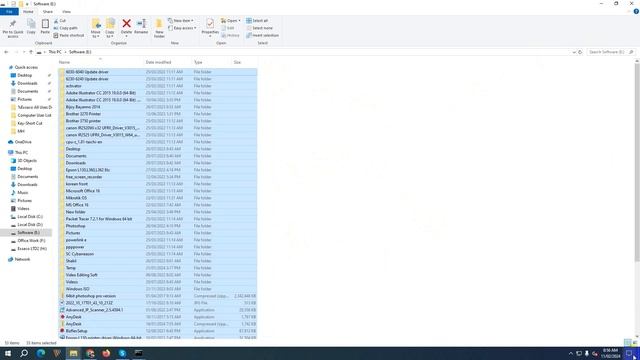Open Skype from the taskbar
The height and width of the screenshot is (360, 640).
pyautogui.click(x=122, y=353)
